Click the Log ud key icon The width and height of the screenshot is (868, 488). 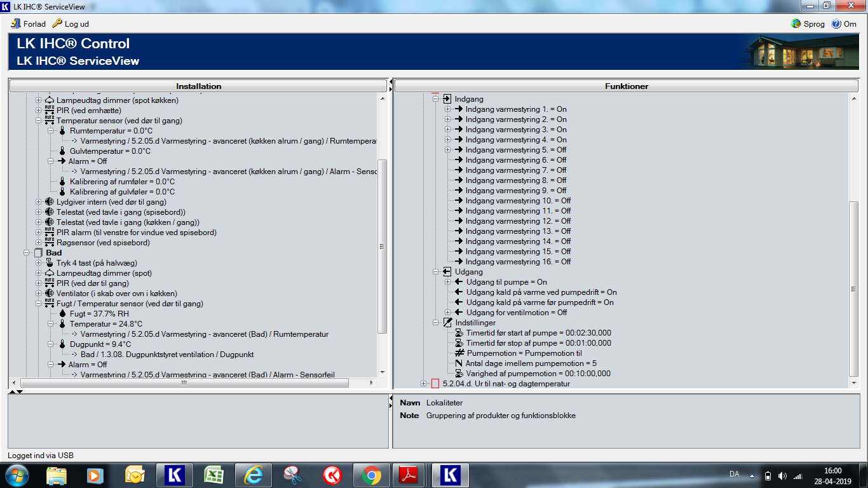pos(57,24)
